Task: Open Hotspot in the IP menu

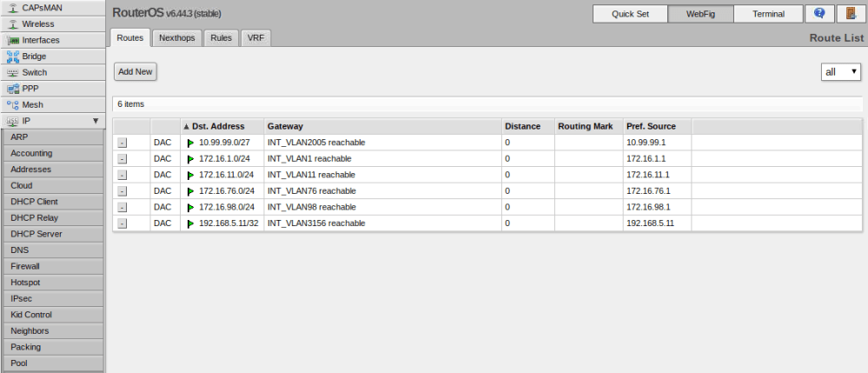Action: coord(52,282)
